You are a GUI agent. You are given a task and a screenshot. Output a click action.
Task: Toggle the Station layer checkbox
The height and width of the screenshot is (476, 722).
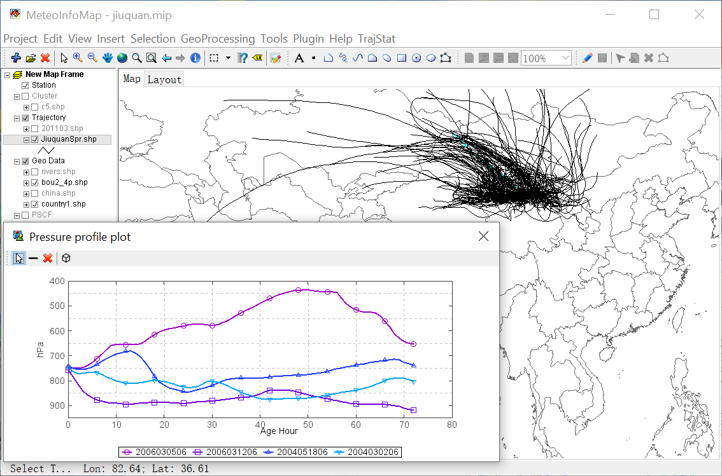25,86
